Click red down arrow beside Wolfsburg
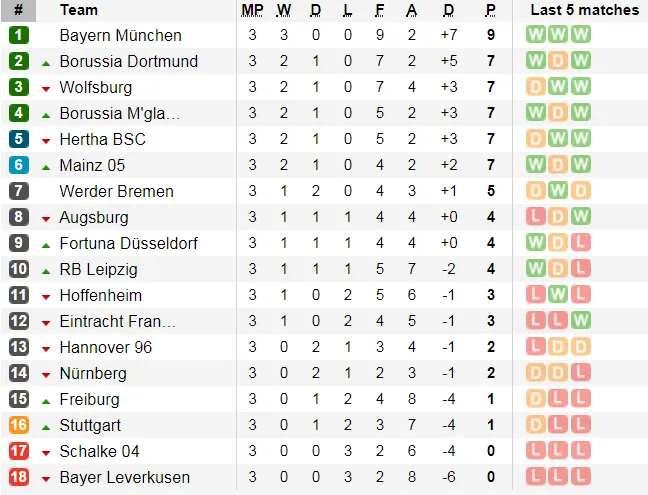 click(x=46, y=88)
